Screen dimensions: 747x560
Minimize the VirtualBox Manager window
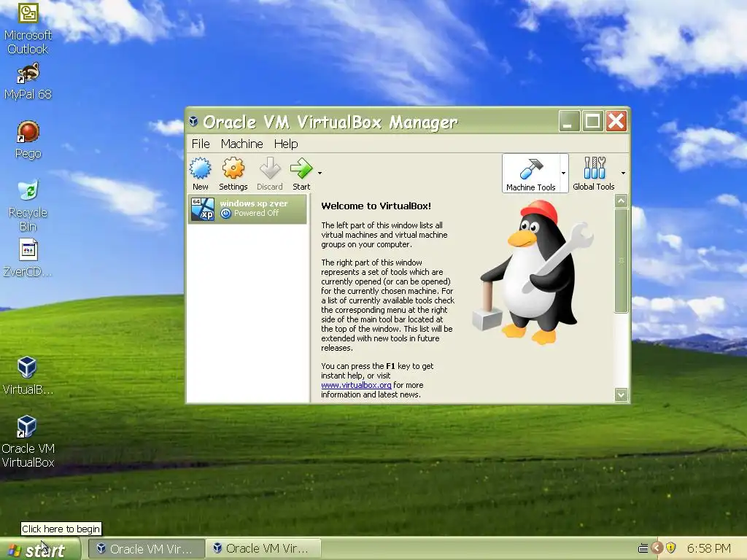tap(569, 122)
